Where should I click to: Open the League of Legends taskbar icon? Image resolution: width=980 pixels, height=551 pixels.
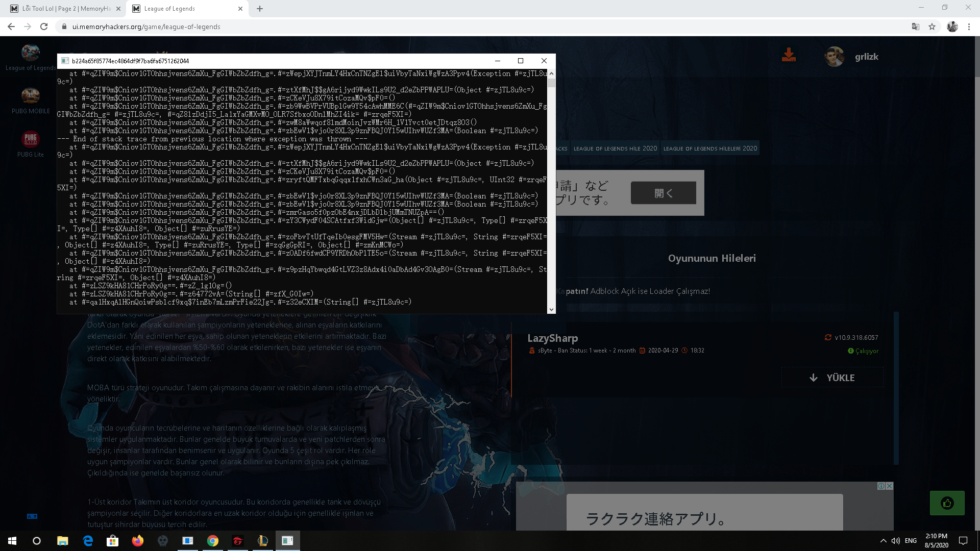[263, 541]
